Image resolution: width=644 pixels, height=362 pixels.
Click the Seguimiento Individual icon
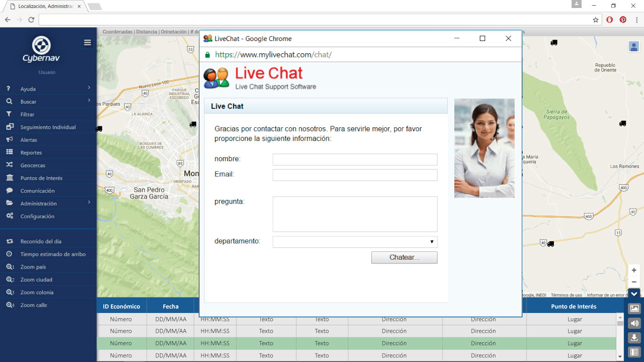pyautogui.click(x=9, y=127)
